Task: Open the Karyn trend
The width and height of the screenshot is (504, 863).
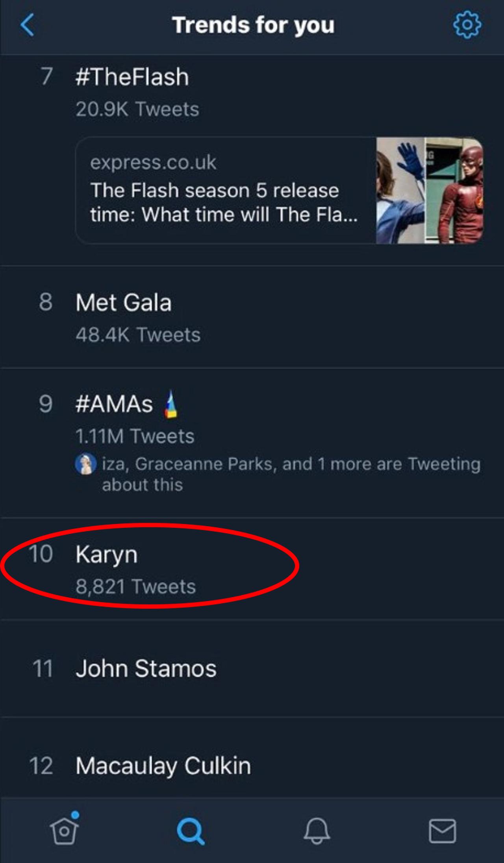Action: (107, 554)
